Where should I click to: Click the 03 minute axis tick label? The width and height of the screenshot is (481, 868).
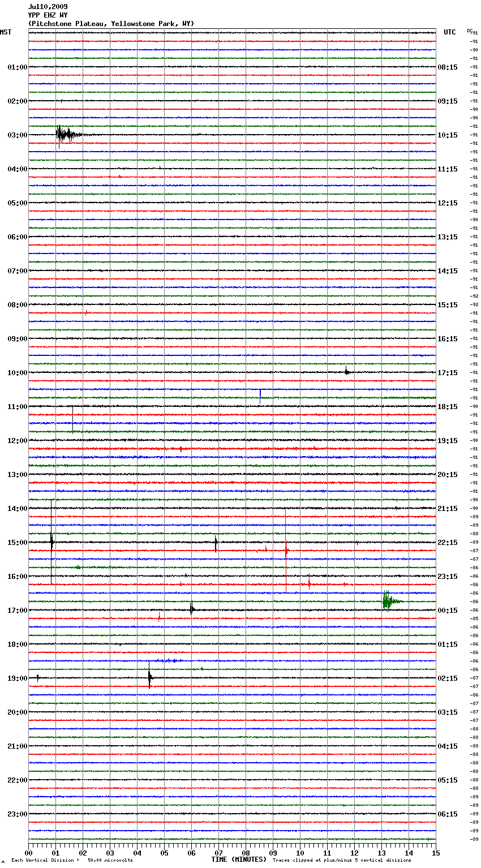[x=110, y=853]
